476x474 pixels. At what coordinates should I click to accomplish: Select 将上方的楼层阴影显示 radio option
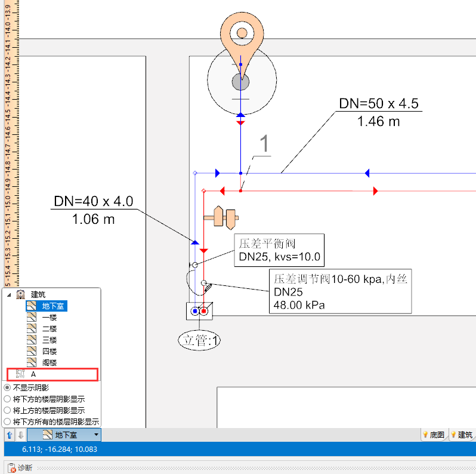click(7, 410)
